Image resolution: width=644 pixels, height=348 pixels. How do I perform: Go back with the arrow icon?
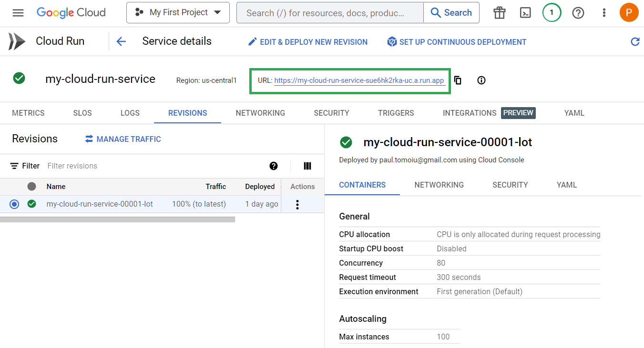121,41
